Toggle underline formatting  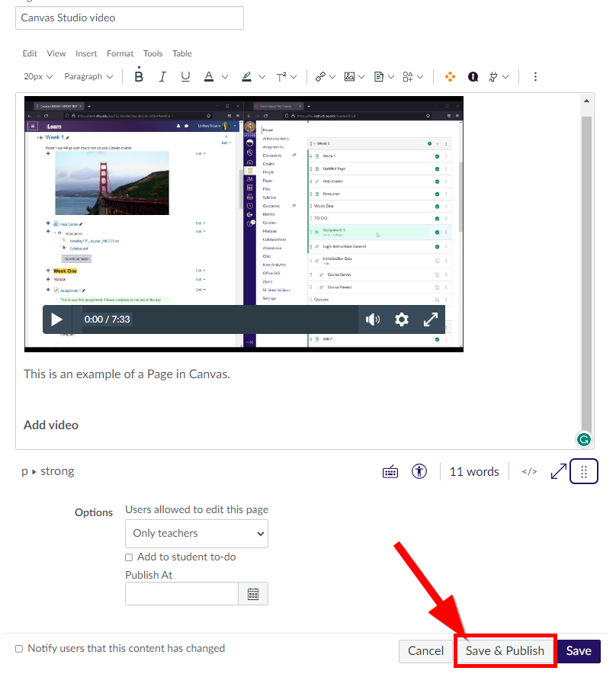[185, 76]
